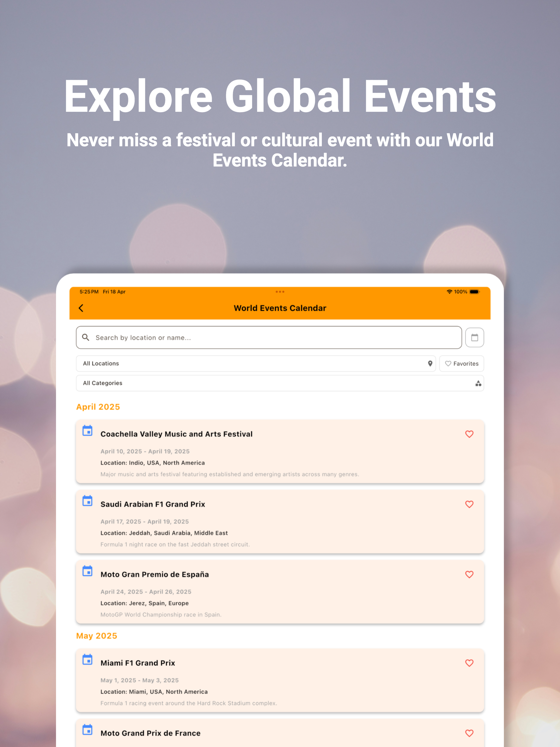
Task: Click the May 2025 section header
Action: click(x=97, y=635)
